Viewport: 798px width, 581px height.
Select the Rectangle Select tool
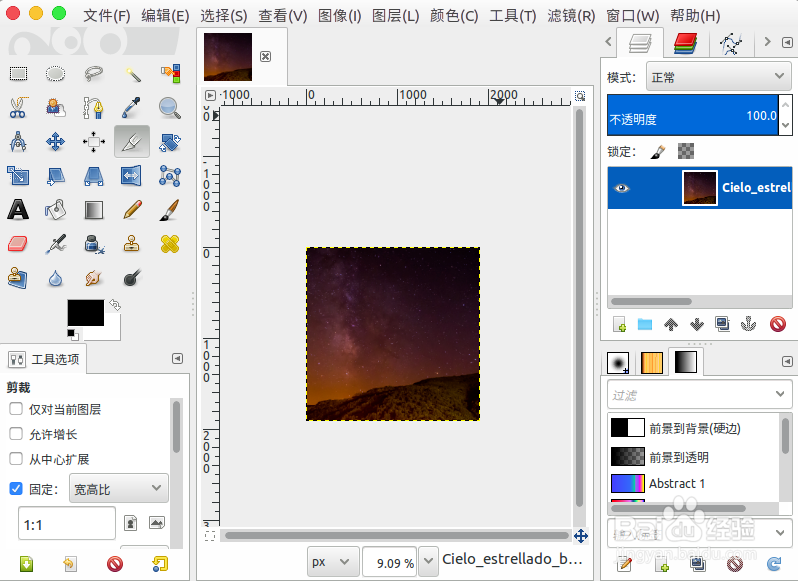click(x=18, y=73)
